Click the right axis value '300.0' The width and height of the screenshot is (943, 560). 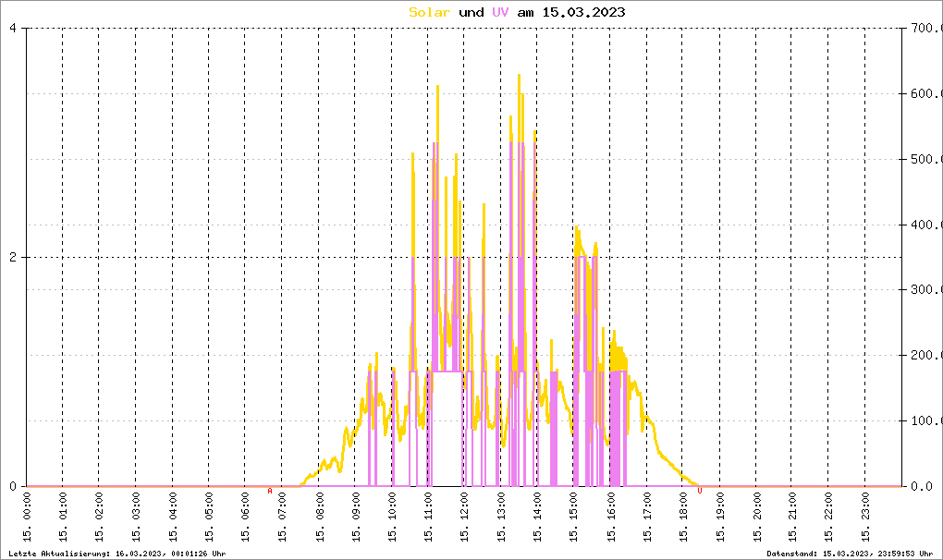click(925, 290)
